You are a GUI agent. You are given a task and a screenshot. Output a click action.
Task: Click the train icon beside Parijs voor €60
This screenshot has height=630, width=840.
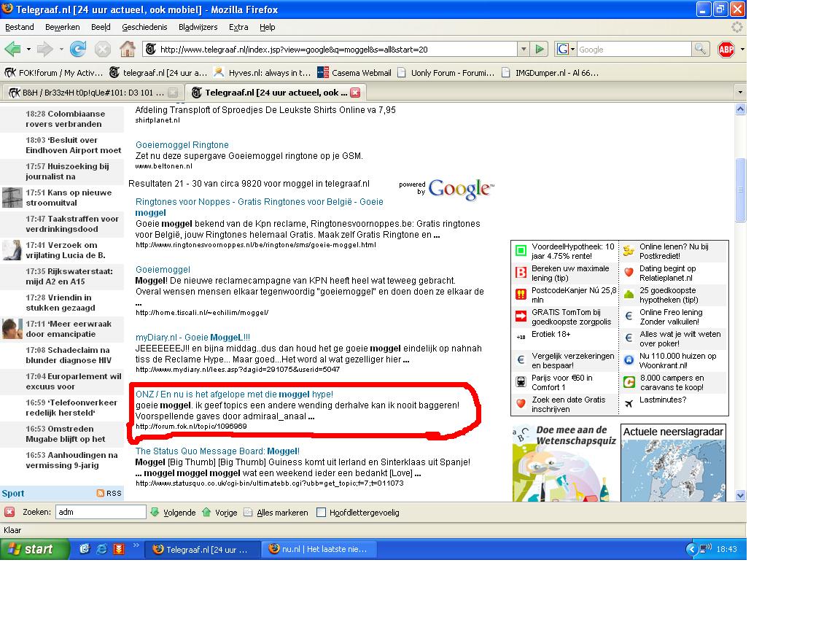coord(521,382)
